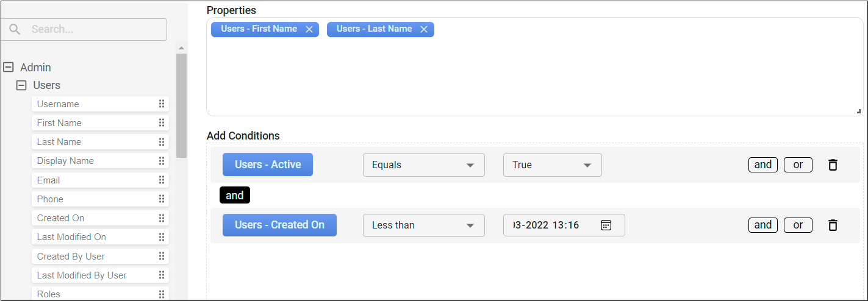The height and width of the screenshot is (301, 868).
Task: Collapse the Users tree node
Action: 21,85
